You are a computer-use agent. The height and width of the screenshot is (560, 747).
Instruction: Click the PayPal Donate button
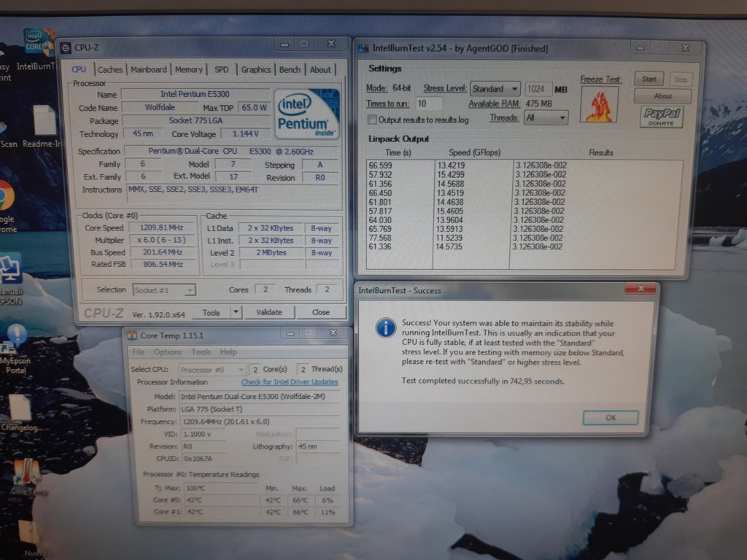coord(661,117)
